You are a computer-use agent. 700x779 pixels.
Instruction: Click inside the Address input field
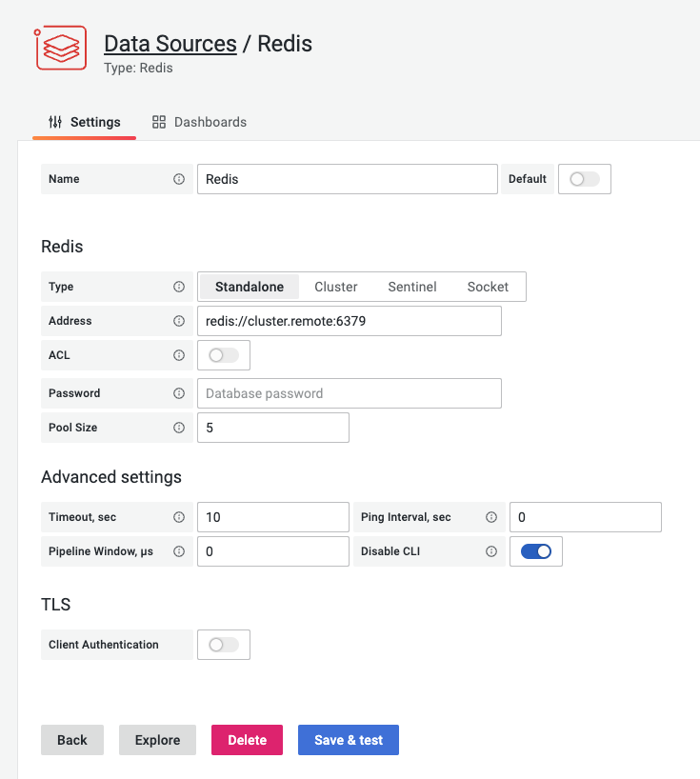pos(349,321)
